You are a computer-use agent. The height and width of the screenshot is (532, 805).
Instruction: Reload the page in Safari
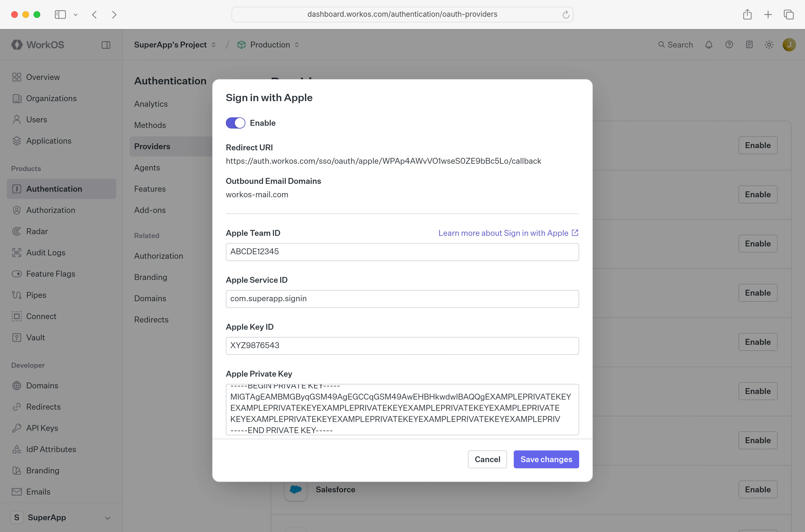565,15
